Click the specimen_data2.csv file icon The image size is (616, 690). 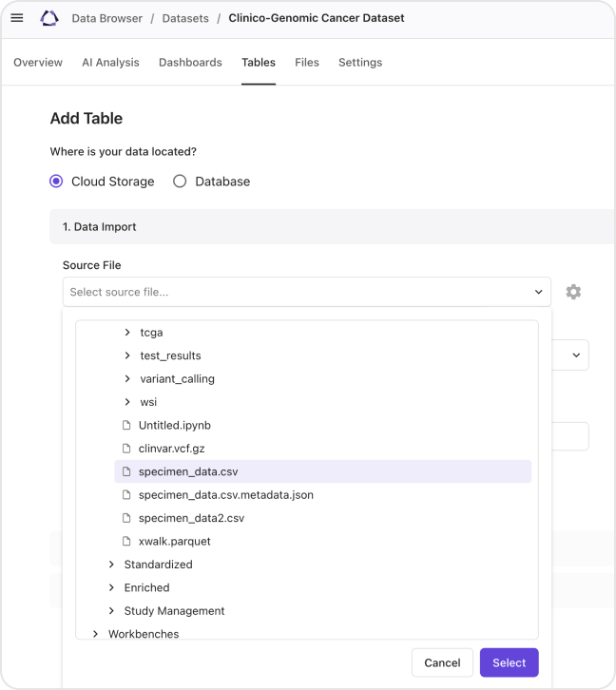[126, 518]
